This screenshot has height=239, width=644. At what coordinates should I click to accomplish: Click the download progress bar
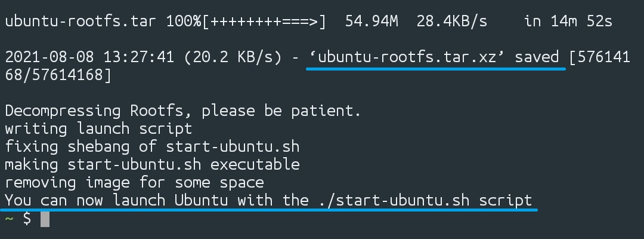click(x=265, y=22)
